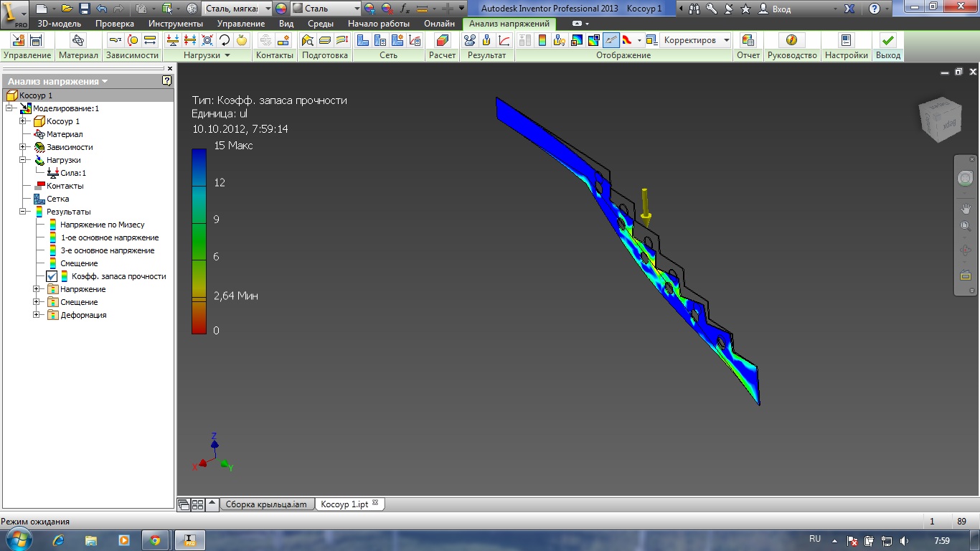Apply a Force load icon
The image size is (980, 551).
tap(173, 40)
